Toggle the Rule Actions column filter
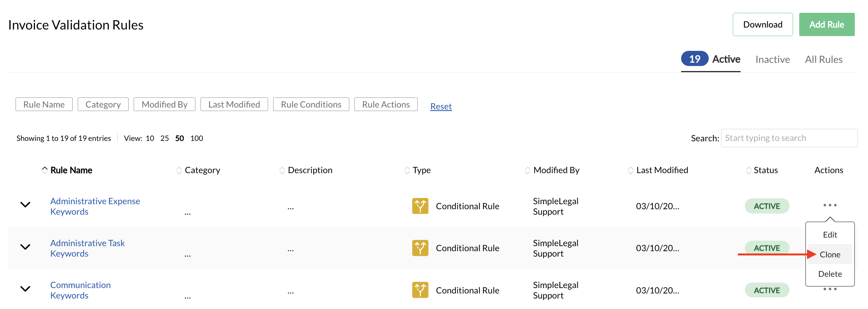The width and height of the screenshot is (868, 309). (x=386, y=104)
